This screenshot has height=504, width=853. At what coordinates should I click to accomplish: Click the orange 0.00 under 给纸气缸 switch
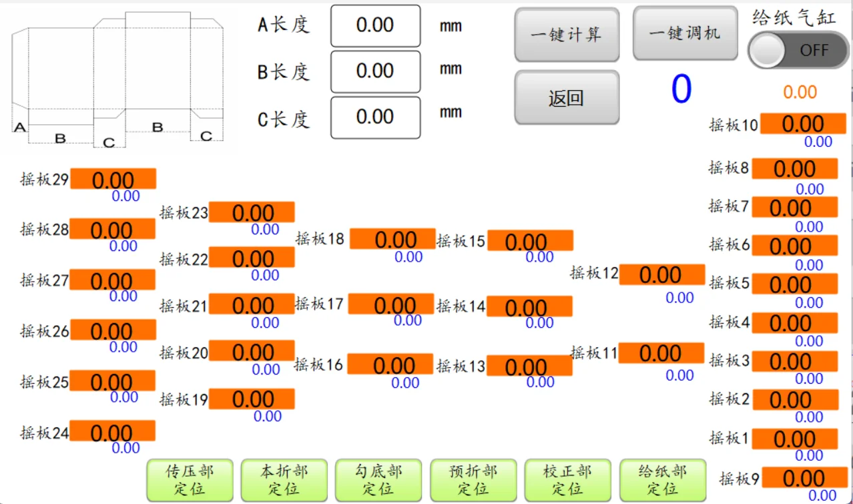800,92
